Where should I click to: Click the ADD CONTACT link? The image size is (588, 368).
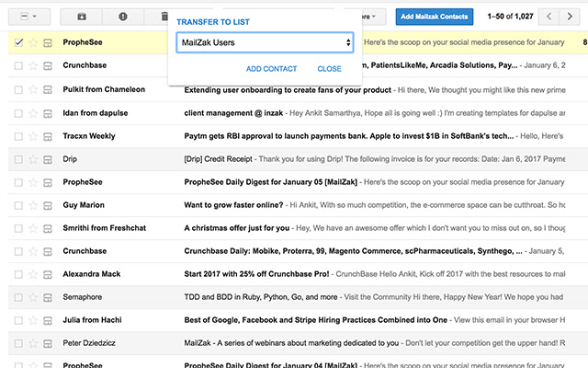pyautogui.click(x=271, y=69)
